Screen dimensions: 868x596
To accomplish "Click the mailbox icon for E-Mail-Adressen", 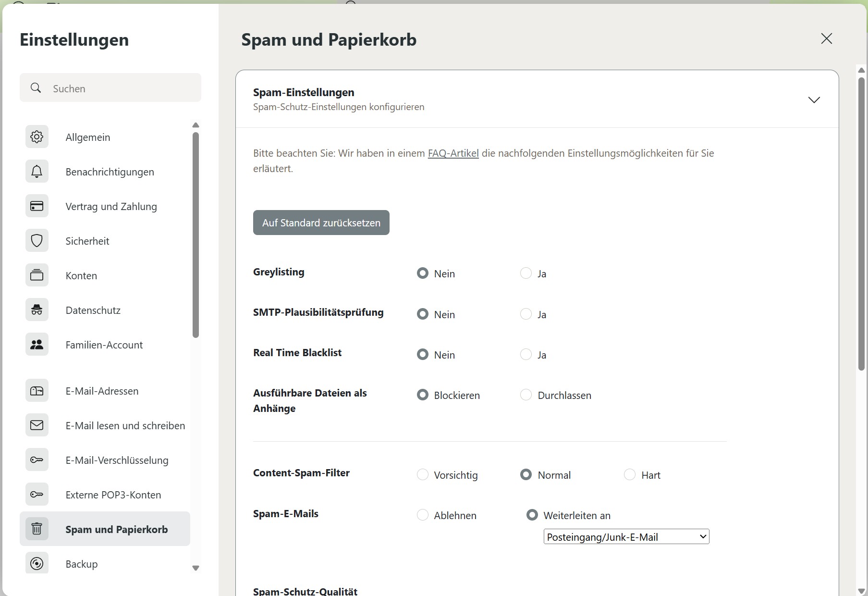I will [x=37, y=391].
